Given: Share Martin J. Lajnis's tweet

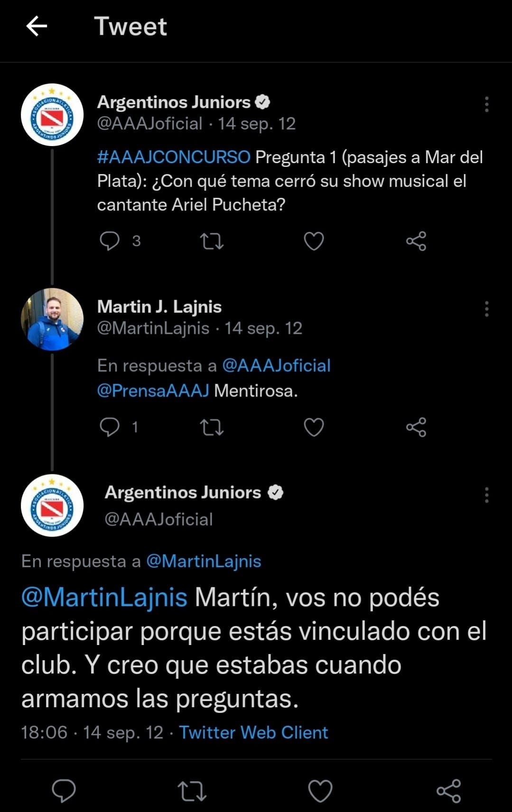Looking at the screenshot, I should pos(416,427).
